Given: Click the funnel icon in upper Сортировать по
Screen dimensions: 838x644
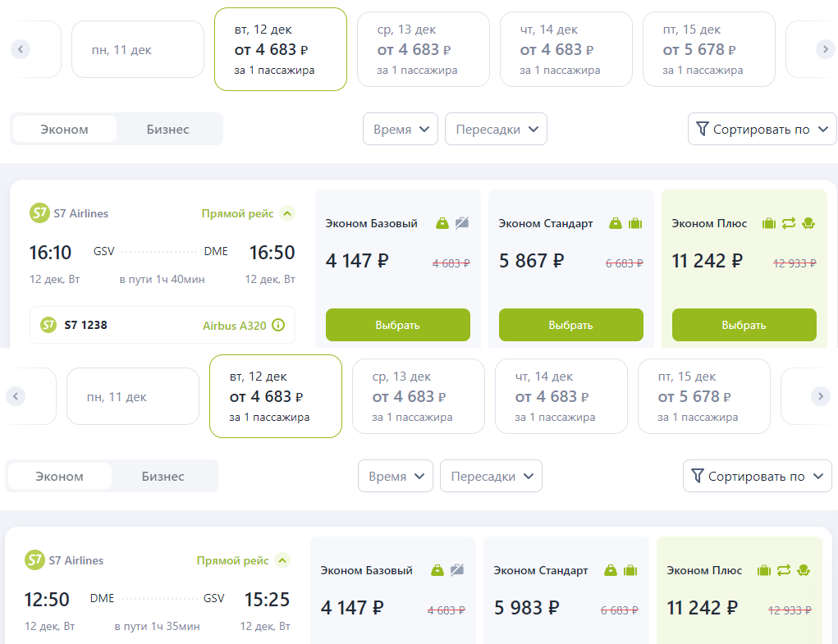Looking at the screenshot, I should coord(703,129).
